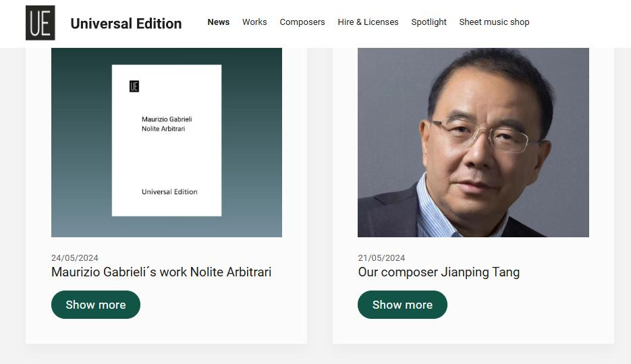Select Hire & Licenses in navigation
Image resolution: width=631 pixels, height=364 pixels.
click(x=368, y=22)
